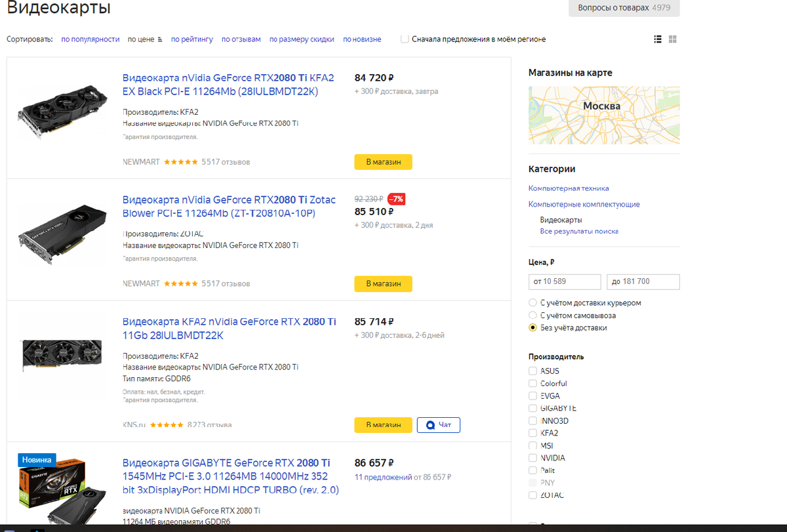Open Zotac Blower ZT-T20810A-10P product link

[229, 207]
